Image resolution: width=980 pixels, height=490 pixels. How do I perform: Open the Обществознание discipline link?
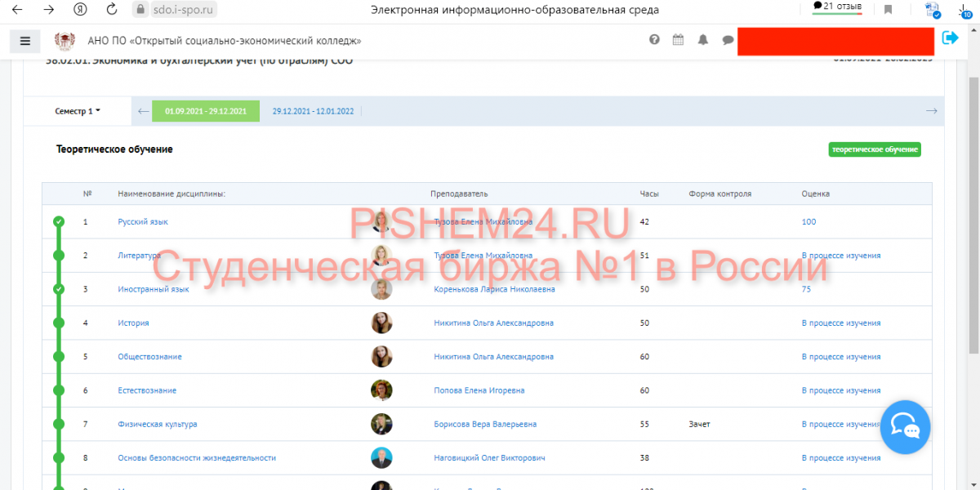149,357
